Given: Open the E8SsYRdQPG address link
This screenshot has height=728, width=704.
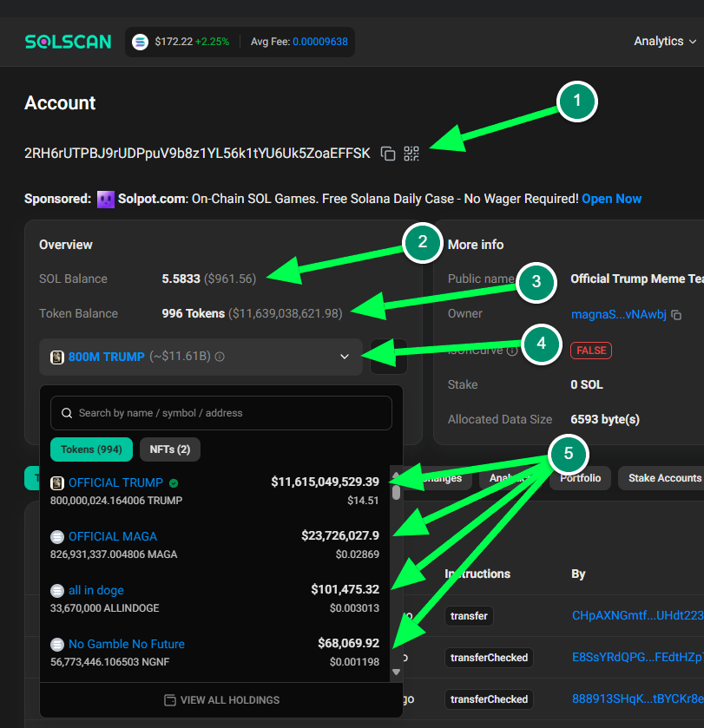Looking at the screenshot, I should click(638, 658).
